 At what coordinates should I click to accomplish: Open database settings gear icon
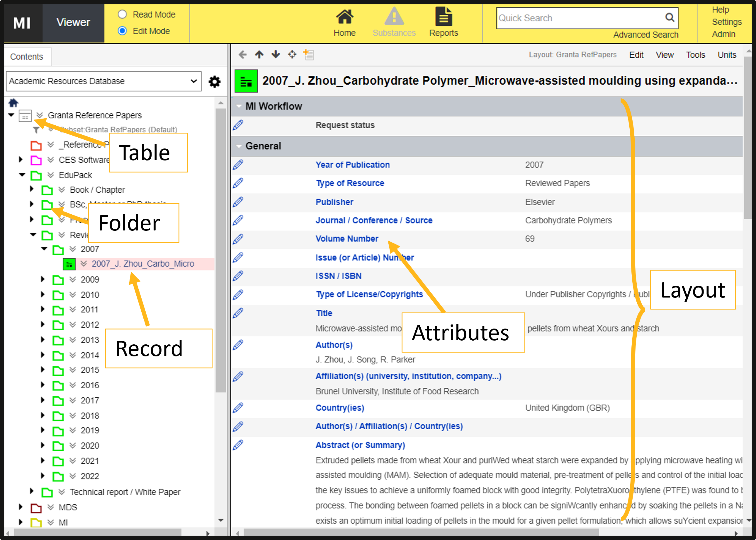[215, 81]
